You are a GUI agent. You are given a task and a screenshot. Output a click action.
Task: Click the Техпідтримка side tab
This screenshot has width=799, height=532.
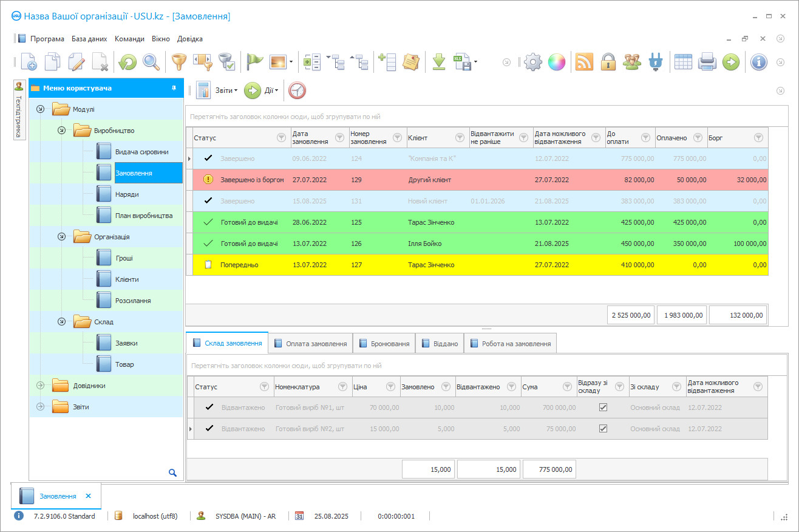[x=19, y=111]
